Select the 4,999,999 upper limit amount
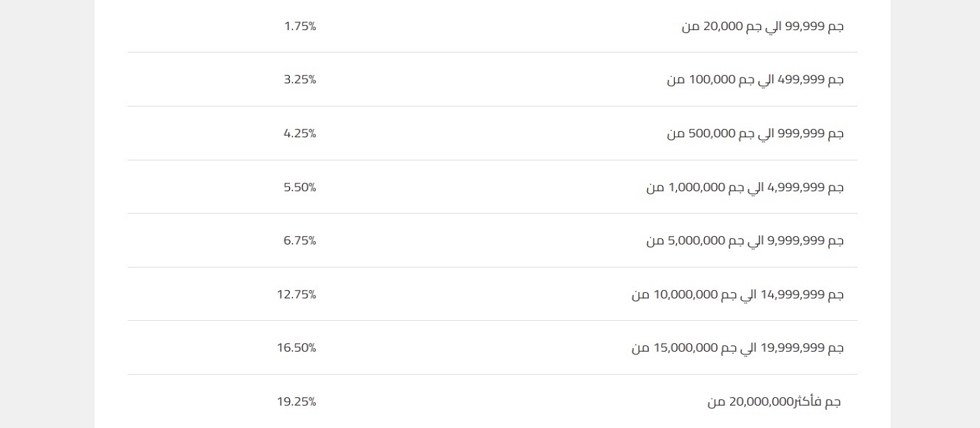The width and height of the screenshot is (980, 428). click(x=797, y=188)
